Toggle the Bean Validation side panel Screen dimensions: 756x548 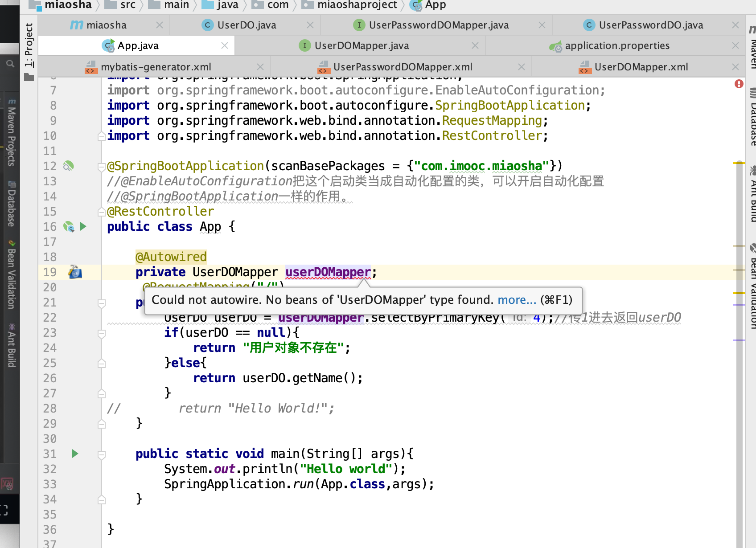point(12,275)
